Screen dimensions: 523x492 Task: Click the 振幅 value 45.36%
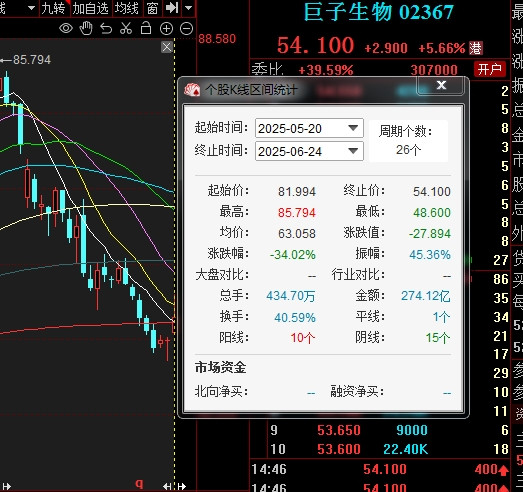pos(430,255)
